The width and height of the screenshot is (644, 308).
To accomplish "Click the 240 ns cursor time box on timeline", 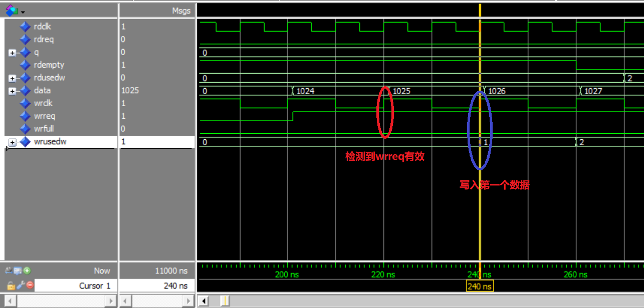I will tap(479, 286).
